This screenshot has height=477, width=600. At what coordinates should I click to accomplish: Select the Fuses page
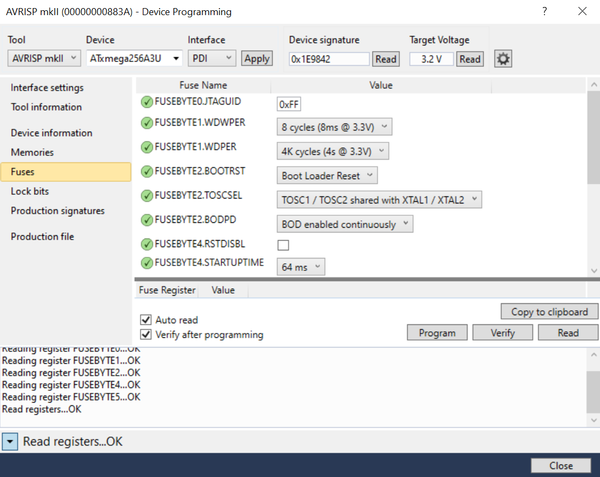66,172
